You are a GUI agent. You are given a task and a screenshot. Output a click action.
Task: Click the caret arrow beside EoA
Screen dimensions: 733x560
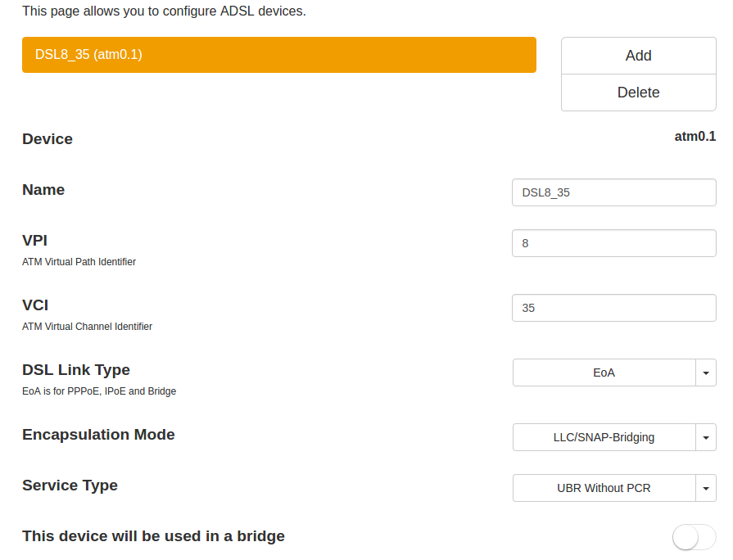coord(706,373)
